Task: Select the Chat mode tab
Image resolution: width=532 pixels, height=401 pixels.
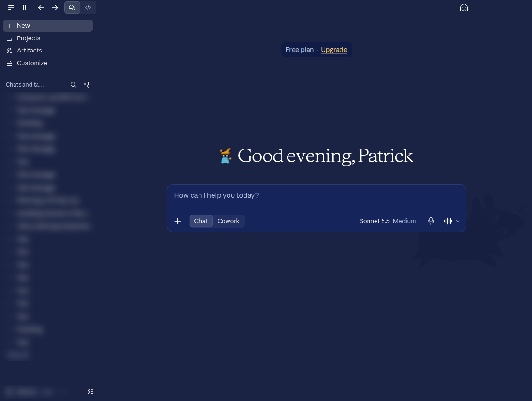Action: point(201,221)
